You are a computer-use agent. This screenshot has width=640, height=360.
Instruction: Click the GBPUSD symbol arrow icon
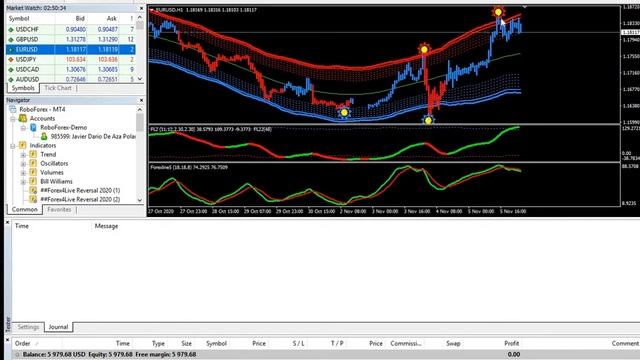11,40
